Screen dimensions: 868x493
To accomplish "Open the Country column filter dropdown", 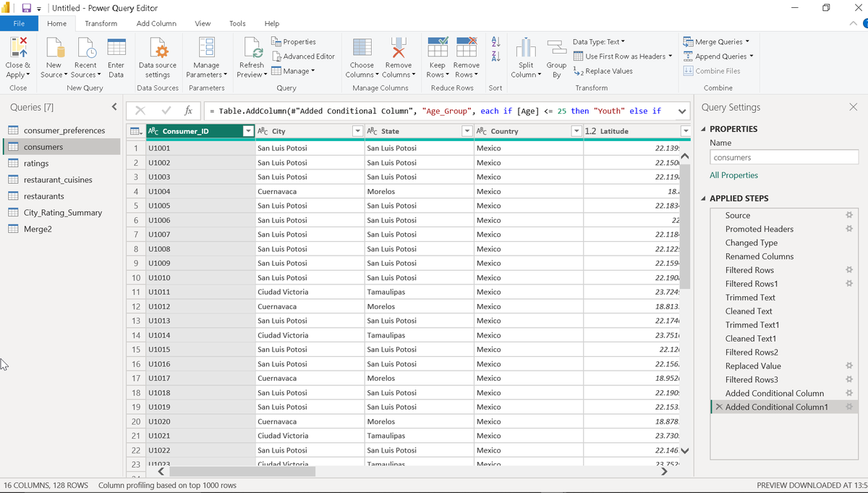I will (x=576, y=131).
